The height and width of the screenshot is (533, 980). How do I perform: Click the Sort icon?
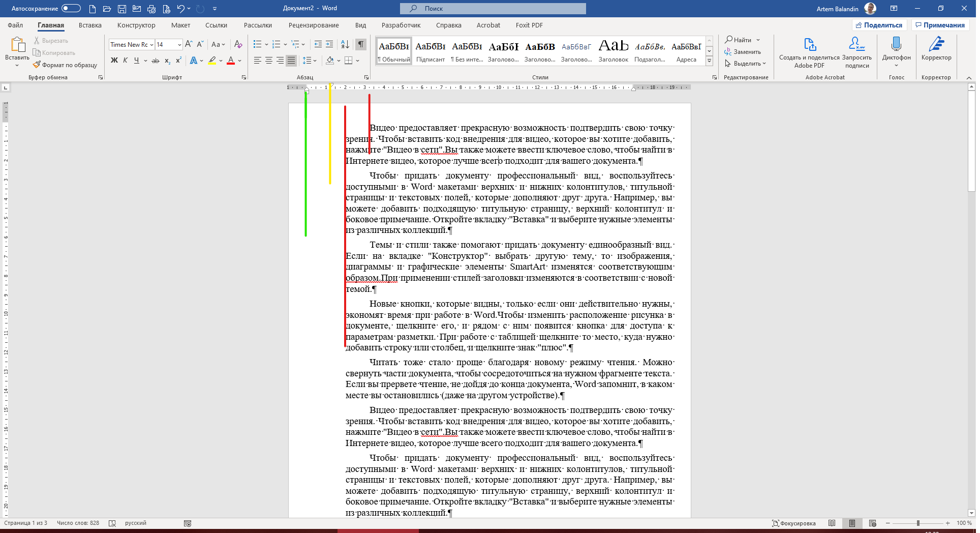point(345,44)
